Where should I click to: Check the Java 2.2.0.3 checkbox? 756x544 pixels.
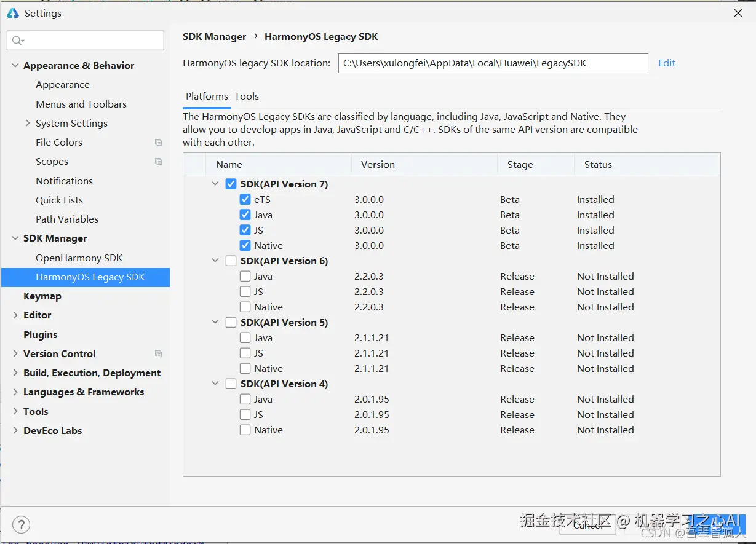[245, 276]
